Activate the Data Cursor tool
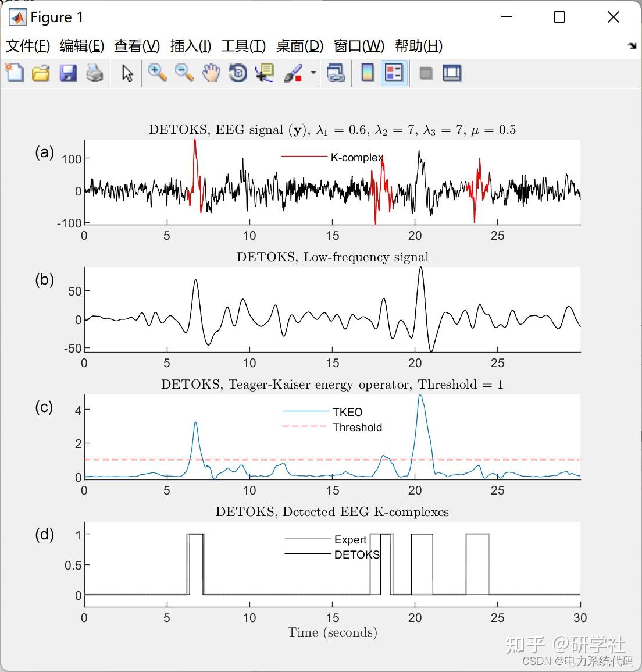The width and height of the screenshot is (642, 672). tap(264, 73)
